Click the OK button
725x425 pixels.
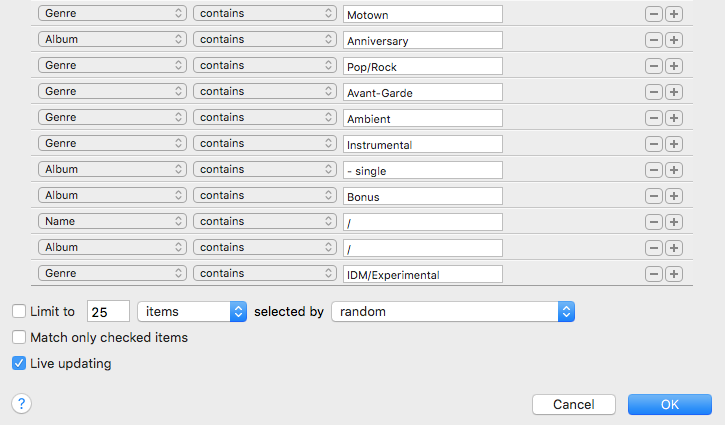[x=670, y=405]
